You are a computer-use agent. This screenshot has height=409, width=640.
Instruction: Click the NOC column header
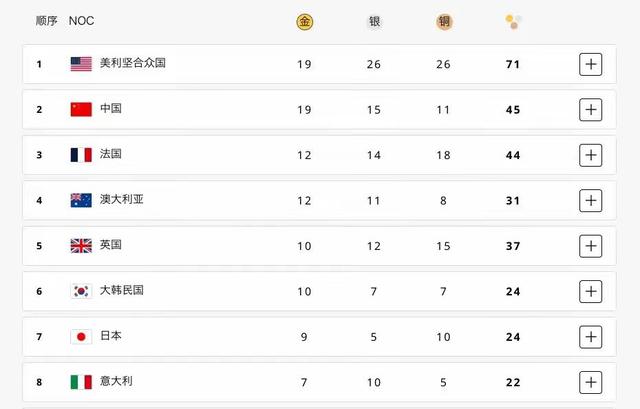82,21
